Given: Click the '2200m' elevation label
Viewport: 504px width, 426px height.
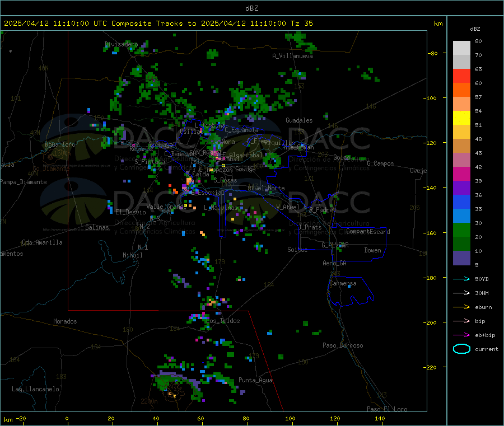Looking at the screenshot, I should coord(149,401).
